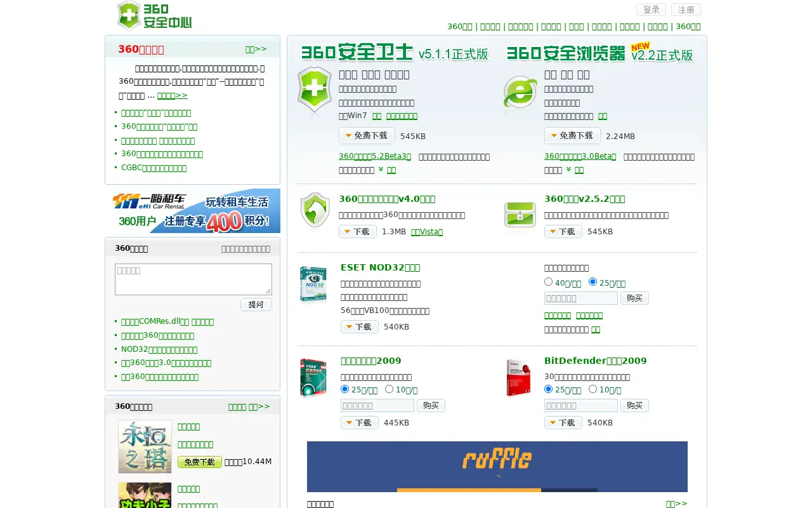This screenshot has height=508, width=812.
Task: Click the green 免费下载 button beside 10.44M
Action: point(200,462)
